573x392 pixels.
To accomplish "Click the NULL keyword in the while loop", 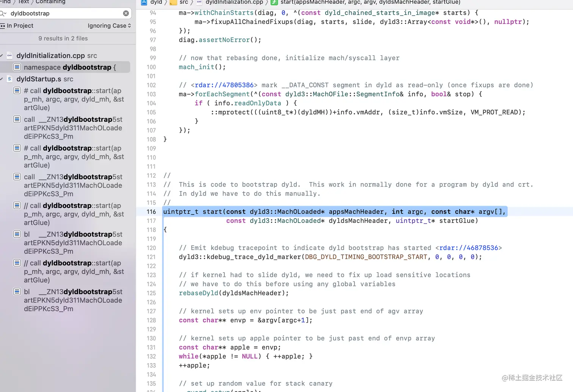I will (x=250, y=356).
